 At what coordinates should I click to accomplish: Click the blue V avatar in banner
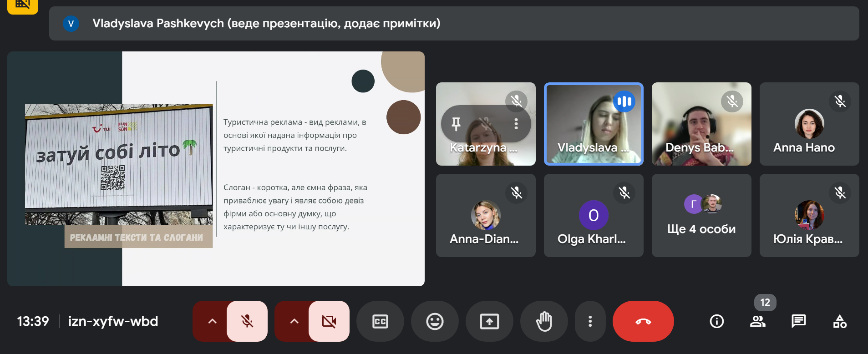(71, 24)
